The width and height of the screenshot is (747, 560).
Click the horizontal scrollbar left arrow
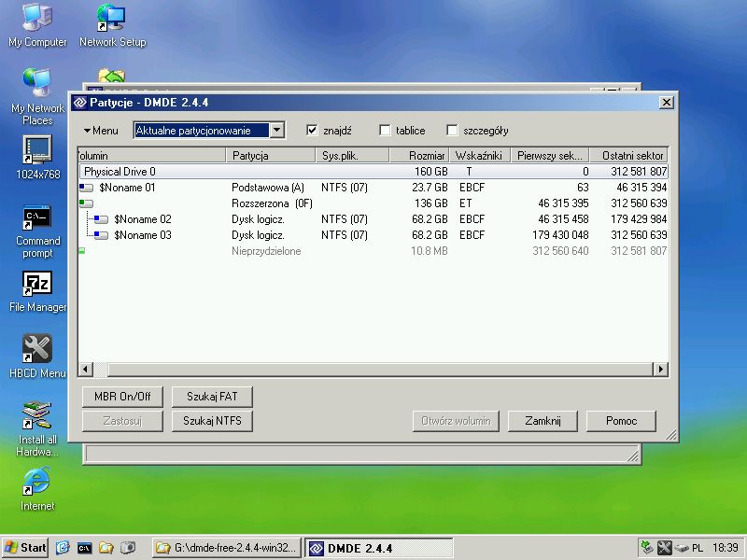(86, 369)
